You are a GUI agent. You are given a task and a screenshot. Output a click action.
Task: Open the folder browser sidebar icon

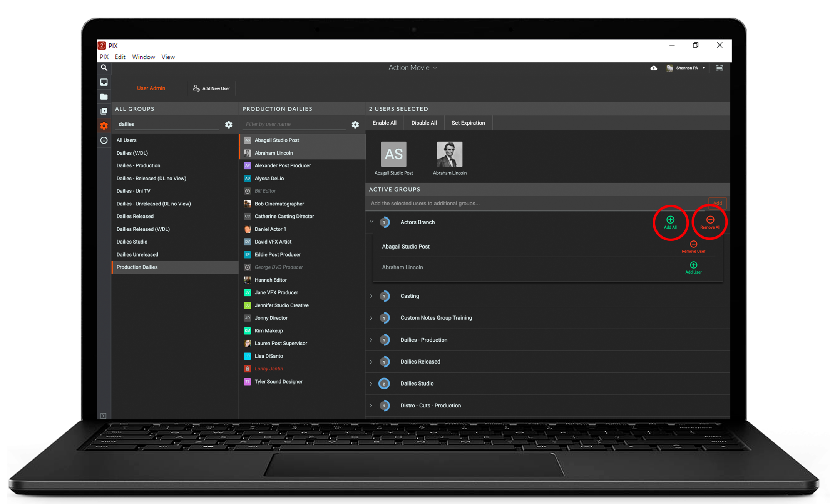click(104, 97)
